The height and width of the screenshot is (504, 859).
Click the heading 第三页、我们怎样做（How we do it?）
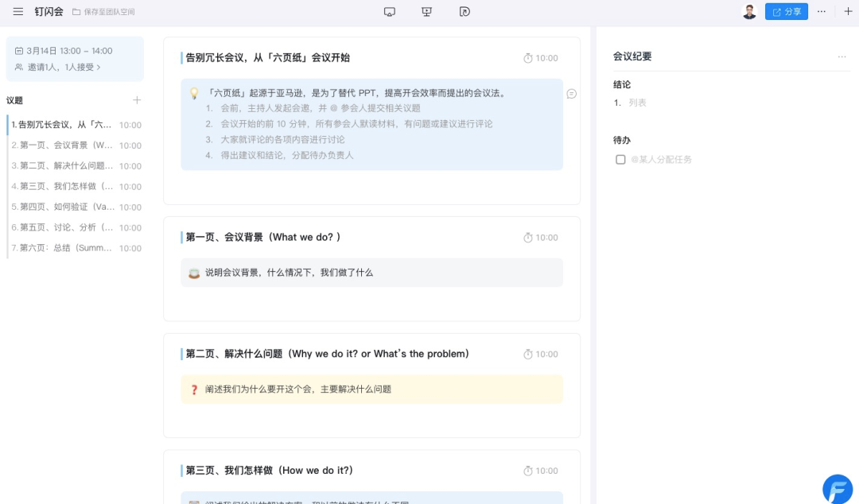click(269, 471)
